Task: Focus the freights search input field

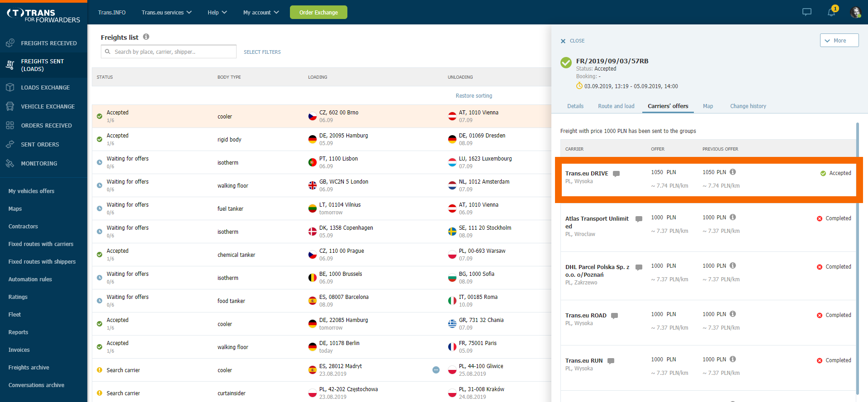Action: (x=169, y=52)
